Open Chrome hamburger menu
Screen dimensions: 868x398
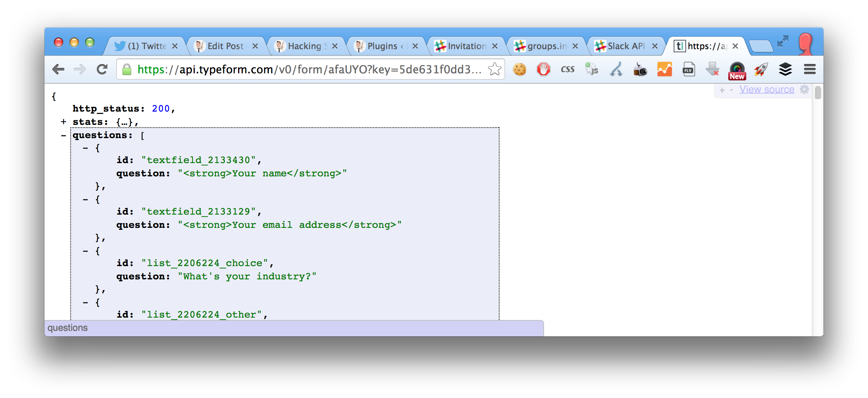tap(810, 69)
